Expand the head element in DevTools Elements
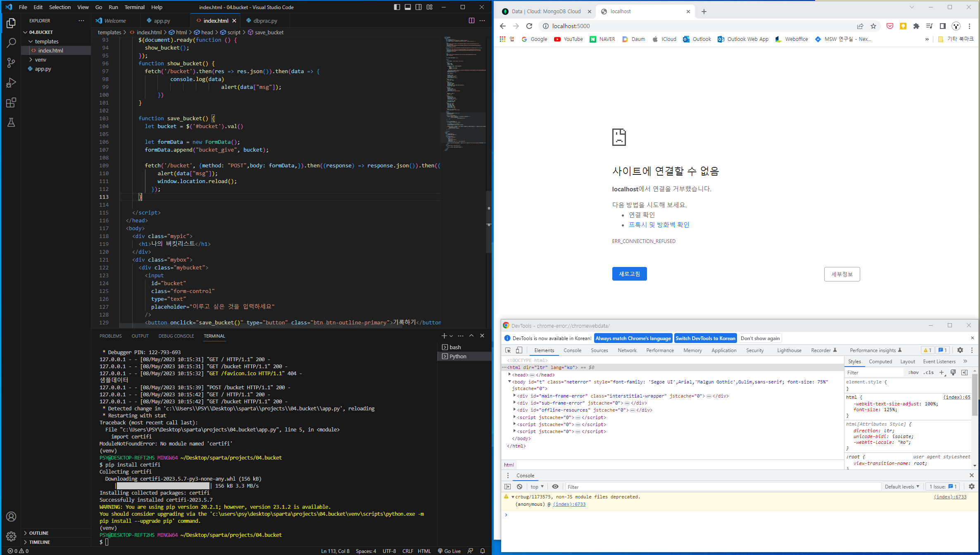Screen dimensions: 980x555 510,374
